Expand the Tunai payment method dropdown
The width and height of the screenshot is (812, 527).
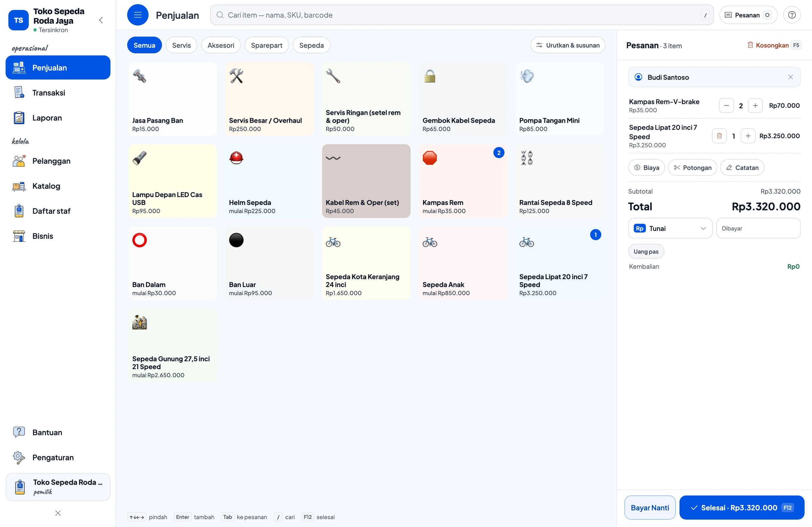pos(670,228)
